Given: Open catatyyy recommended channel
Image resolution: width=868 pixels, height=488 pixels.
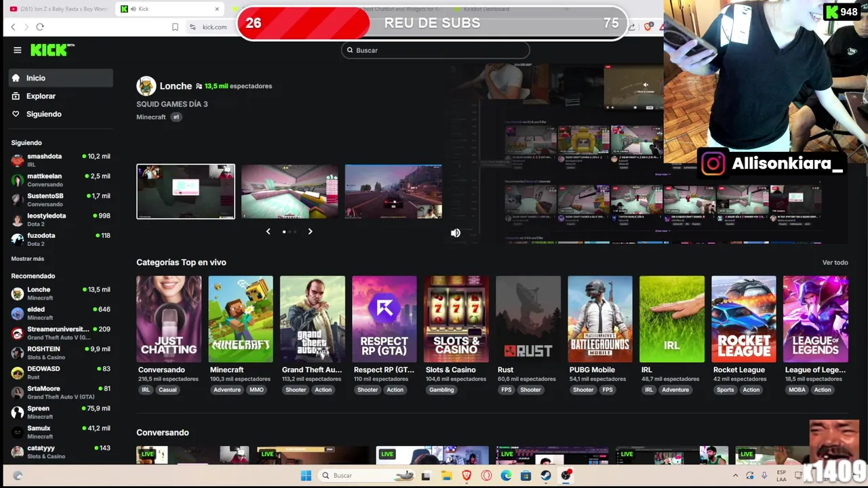Looking at the screenshot, I should click(61, 451).
